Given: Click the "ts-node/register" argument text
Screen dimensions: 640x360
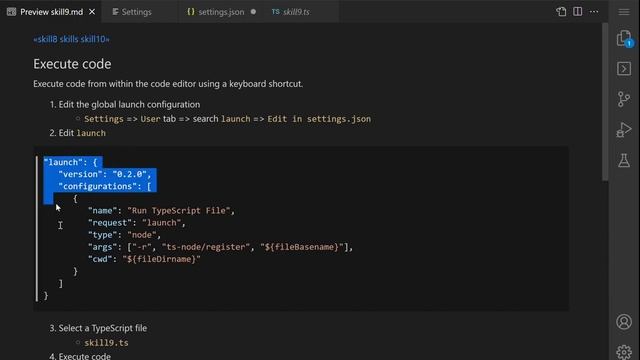Looking at the screenshot, I should [x=206, y=247].
